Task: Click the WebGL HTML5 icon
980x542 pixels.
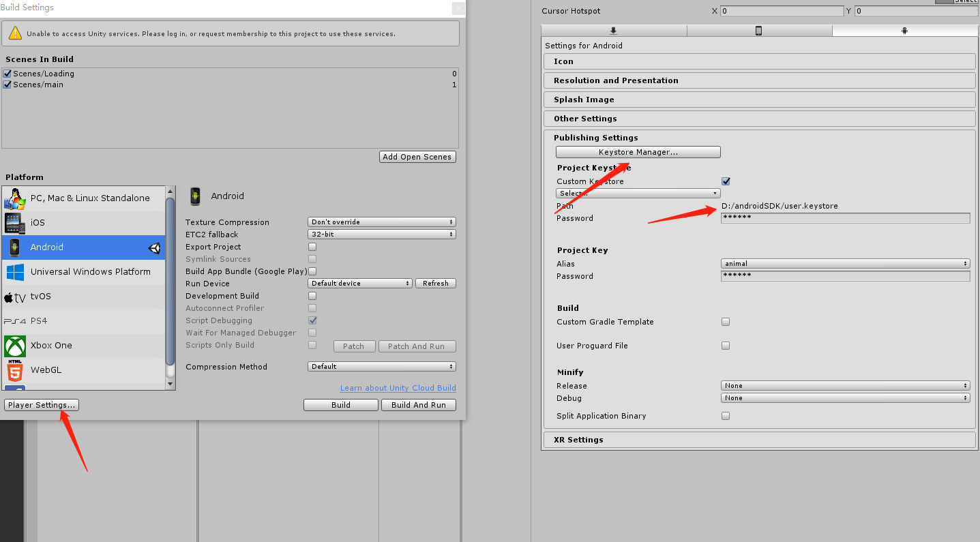Action: click(15, 370)
